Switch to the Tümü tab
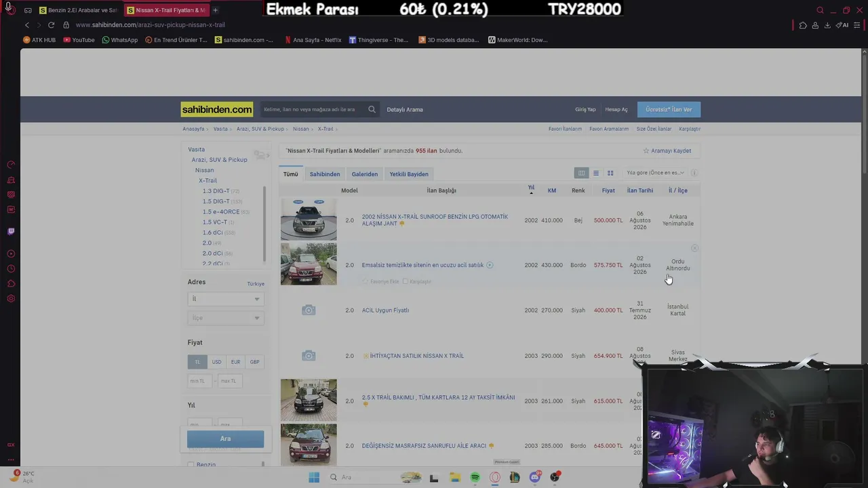 [x=291, y=174]
